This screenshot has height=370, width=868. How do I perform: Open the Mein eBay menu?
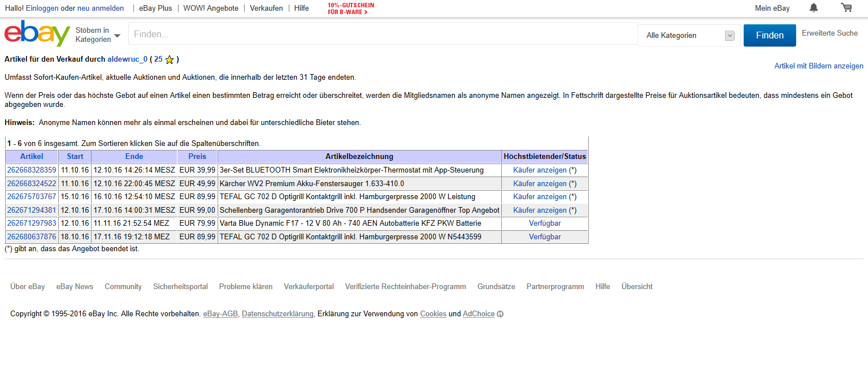coord(772,8)
